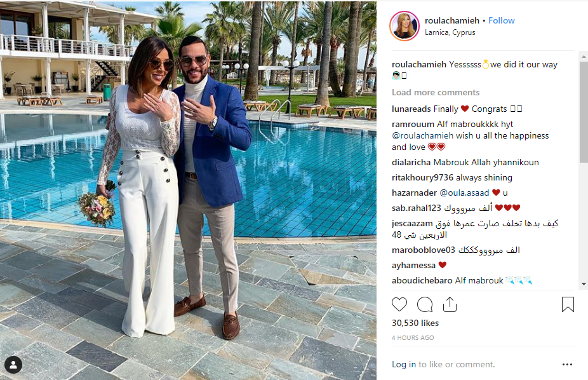Follow the roulachamieh account
Image resolution: width=588 pixels, height=380 pixels.
tap(502, 20)
